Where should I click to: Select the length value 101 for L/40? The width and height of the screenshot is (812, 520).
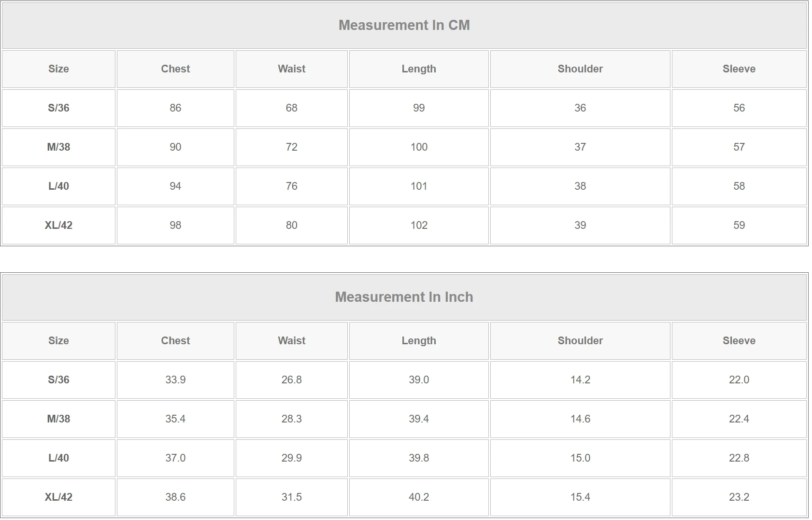pos(419,186)
